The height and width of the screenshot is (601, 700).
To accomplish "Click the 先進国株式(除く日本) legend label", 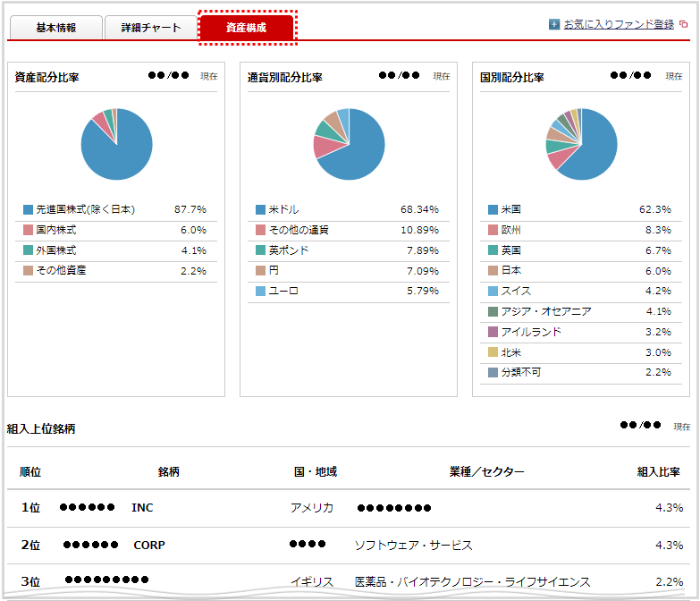I will 85,209.
